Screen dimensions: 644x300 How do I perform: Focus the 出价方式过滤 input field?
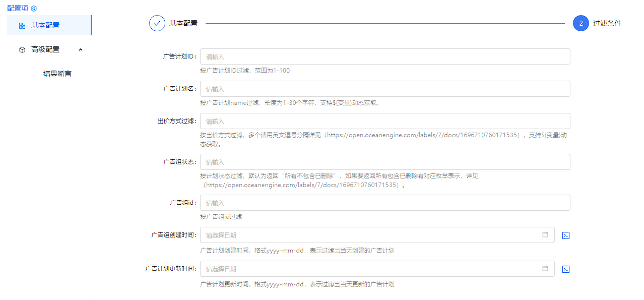[385, 121]
